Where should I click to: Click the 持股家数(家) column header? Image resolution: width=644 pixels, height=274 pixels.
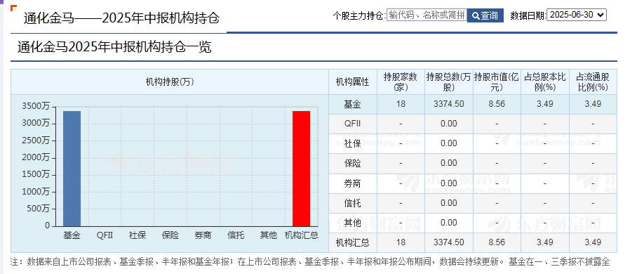401,82
